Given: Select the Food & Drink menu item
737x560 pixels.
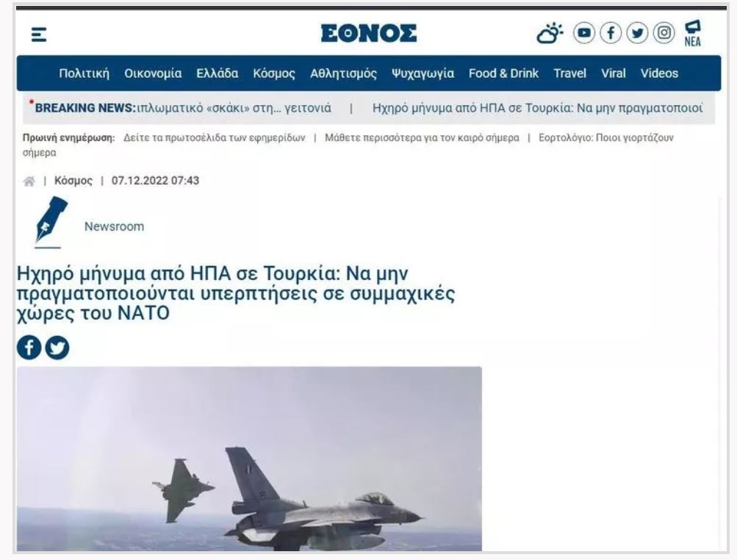Looking at the screenshot, I should pos(503,73).
